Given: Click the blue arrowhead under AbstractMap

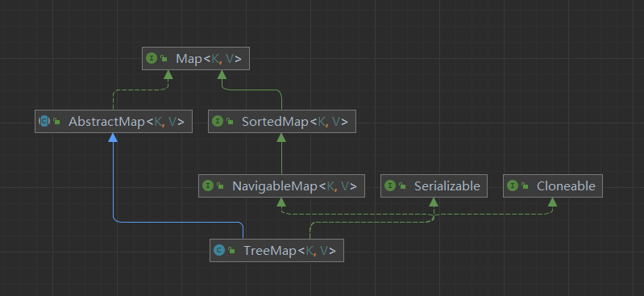Looking at the screenshot, I should click(x=113, y=138).
